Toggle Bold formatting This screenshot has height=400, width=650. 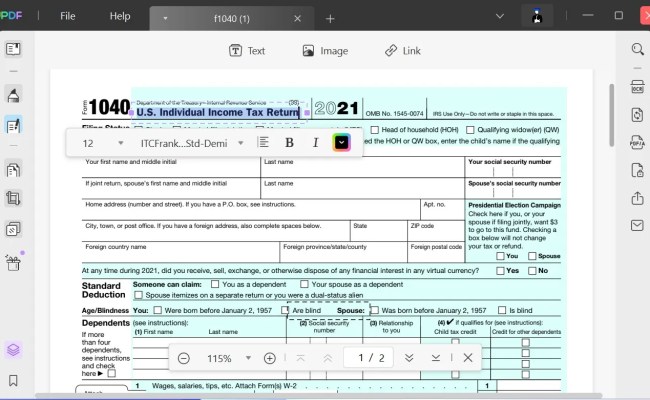pos(289,143)
